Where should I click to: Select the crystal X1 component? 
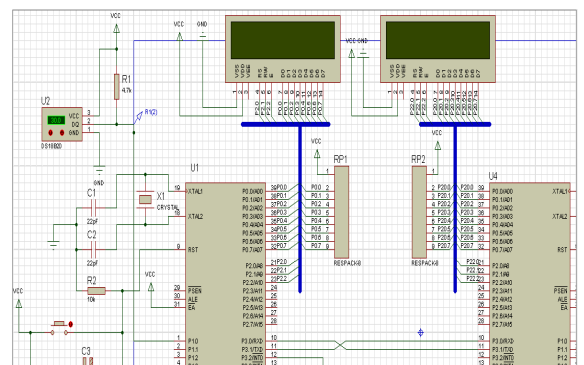(x=145, y=200)
